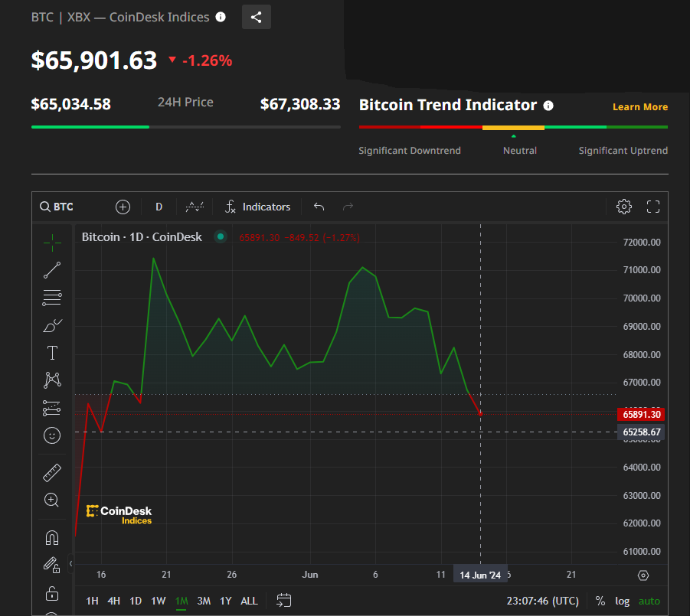Image resolution: width=690 pixels, height=616 pixels.
Task: Toggle stay in drawing mode
Action: tap(52, 565)
